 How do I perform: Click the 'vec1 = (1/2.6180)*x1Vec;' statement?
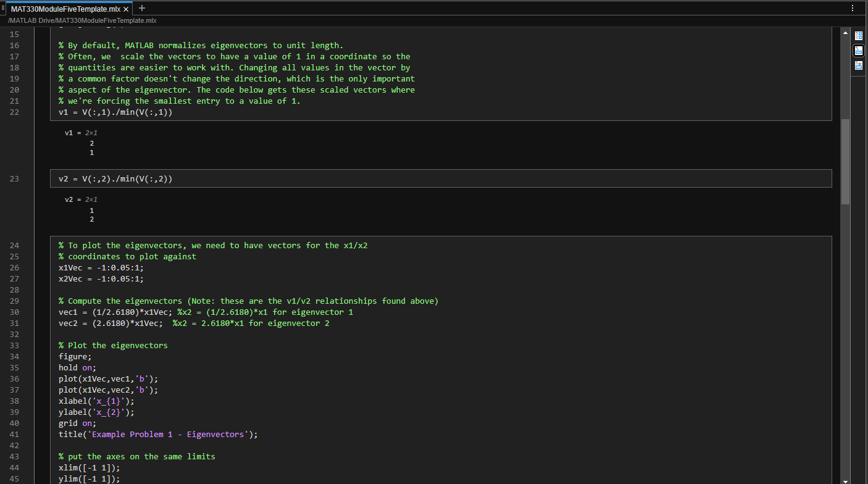point(115,312)
